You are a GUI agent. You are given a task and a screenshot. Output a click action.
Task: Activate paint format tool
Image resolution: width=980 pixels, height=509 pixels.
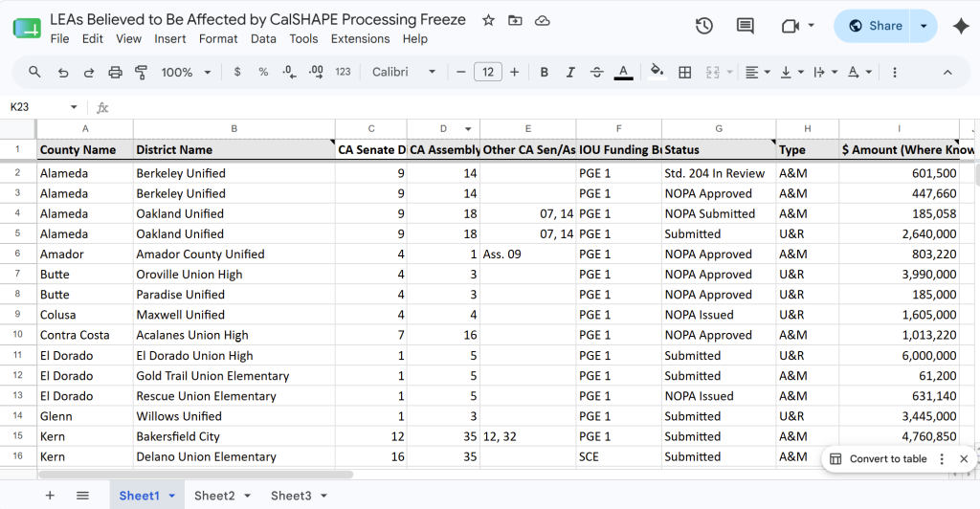[142, 73]
